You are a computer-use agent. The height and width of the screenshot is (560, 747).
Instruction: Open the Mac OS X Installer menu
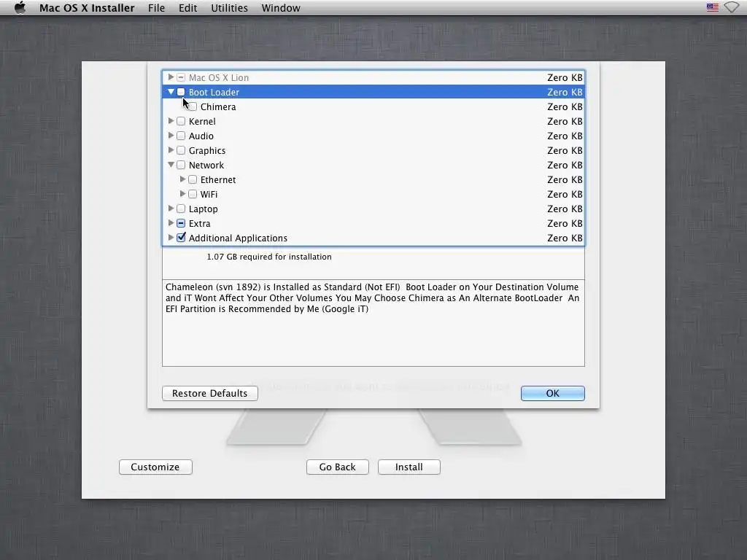(x=87, y=8)
